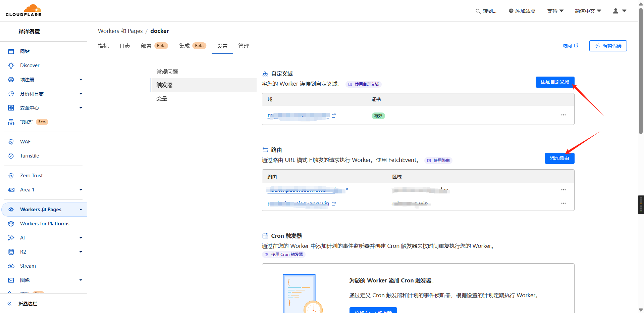
Task: Click the 转到... search field
Action: click(x=486, y=11)
